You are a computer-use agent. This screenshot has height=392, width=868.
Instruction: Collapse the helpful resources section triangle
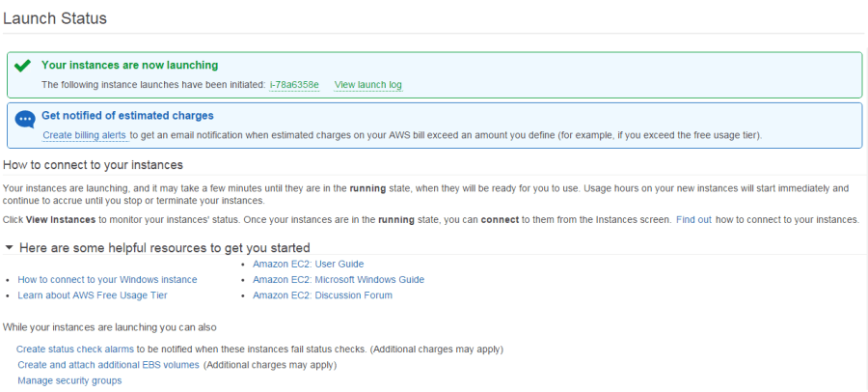(9, 247)
